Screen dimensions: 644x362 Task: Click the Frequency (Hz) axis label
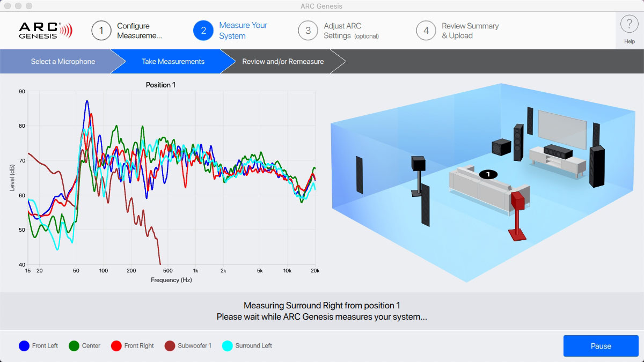(x=171, y=280)
